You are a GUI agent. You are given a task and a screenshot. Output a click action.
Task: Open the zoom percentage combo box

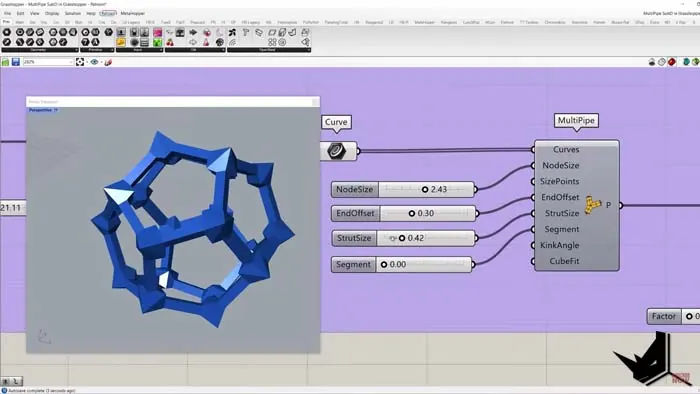[48, 62]
